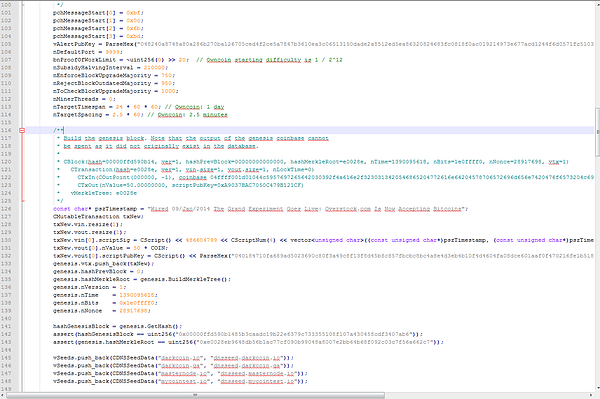Click 'CTxOut(nValue=50.00000000' in the comment
The height and width of the screenshot is (399, 600).
pyautogui.click(x=121, y=185)
